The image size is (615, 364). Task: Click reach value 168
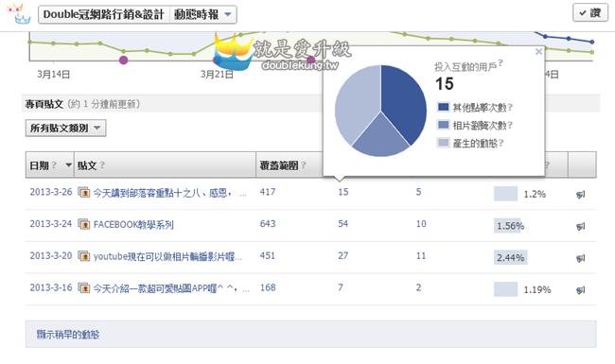268,287
